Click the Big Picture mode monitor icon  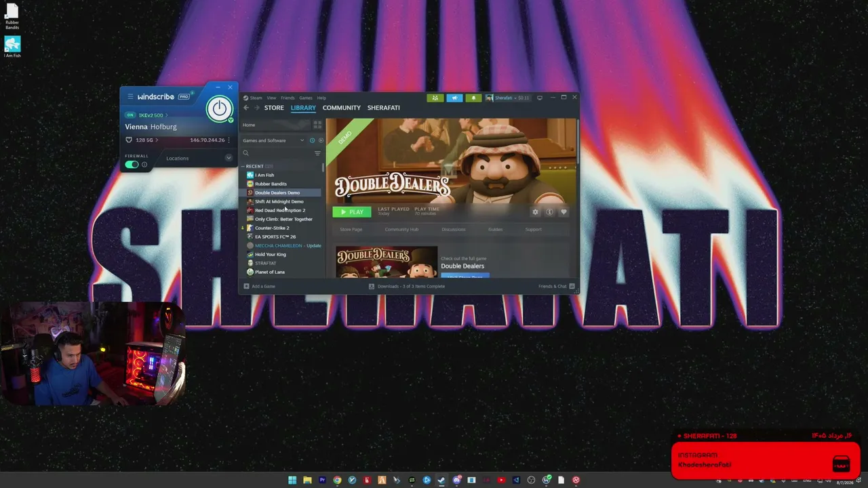click(x=540, y=98)
